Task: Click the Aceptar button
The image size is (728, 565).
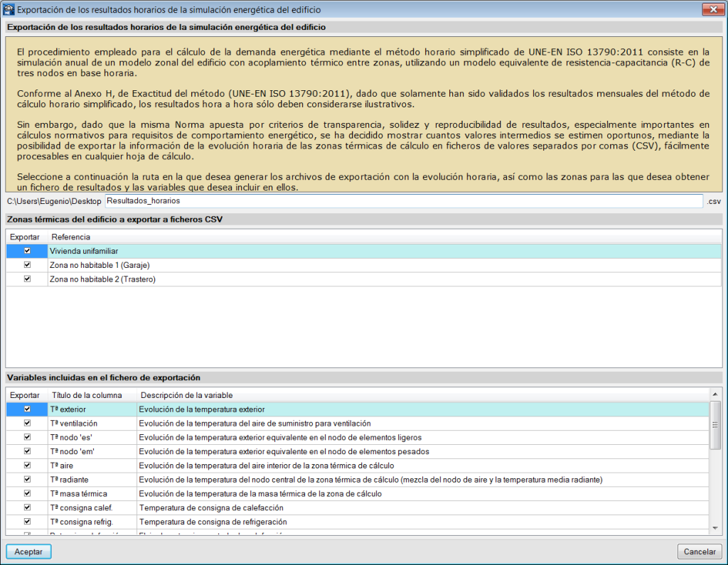Action: click(x=28, y=551)
